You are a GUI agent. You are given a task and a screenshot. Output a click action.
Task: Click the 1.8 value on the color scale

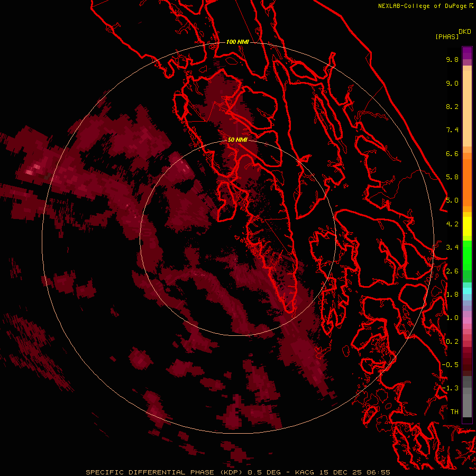click(452, 295)
